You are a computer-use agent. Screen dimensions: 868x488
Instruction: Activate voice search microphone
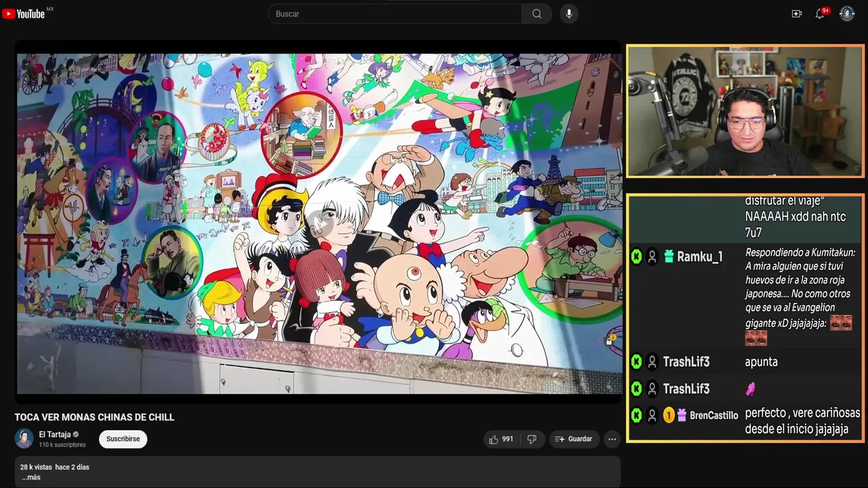point(569,14)
